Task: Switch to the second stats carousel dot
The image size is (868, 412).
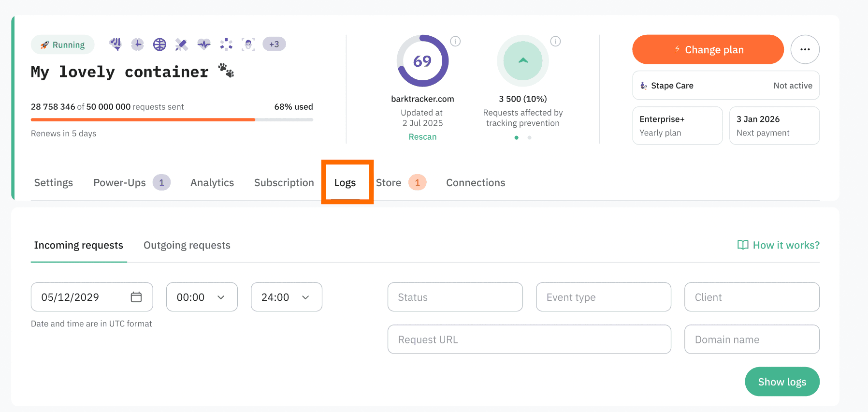Action: click(529, 138)
